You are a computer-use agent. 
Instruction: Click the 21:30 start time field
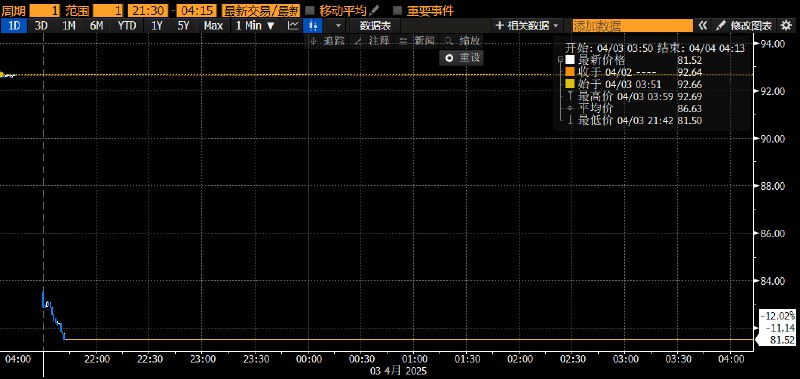[148, 10]
